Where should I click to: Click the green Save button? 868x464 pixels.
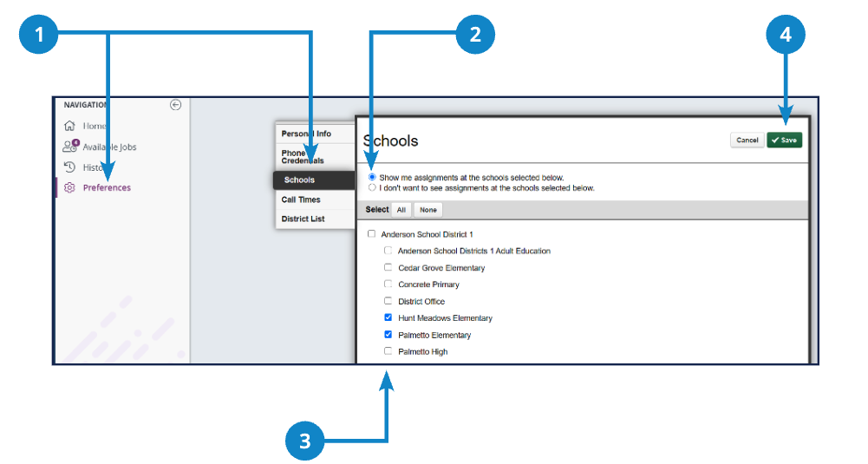tap(785, 141)
